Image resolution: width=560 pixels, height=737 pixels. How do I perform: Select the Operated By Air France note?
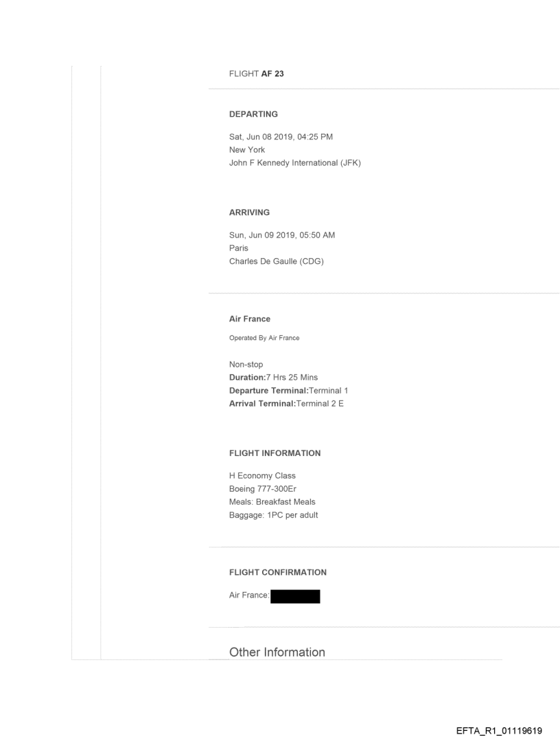point(264,338)
